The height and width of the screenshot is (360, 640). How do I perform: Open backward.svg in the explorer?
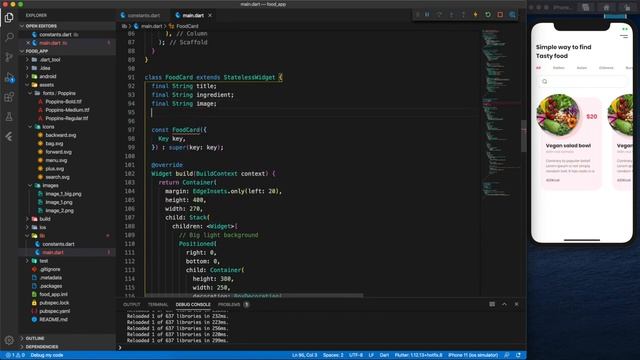tap(60, 135)
